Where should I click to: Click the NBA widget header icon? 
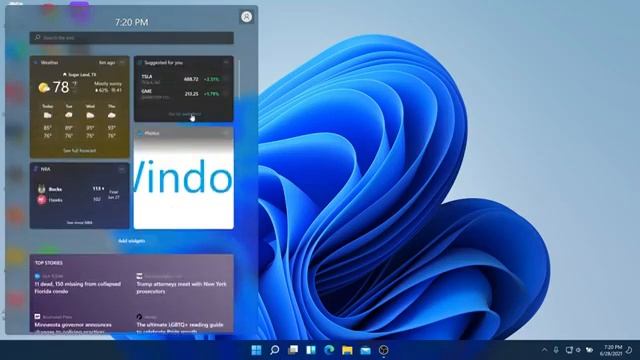tap(36, 169)
